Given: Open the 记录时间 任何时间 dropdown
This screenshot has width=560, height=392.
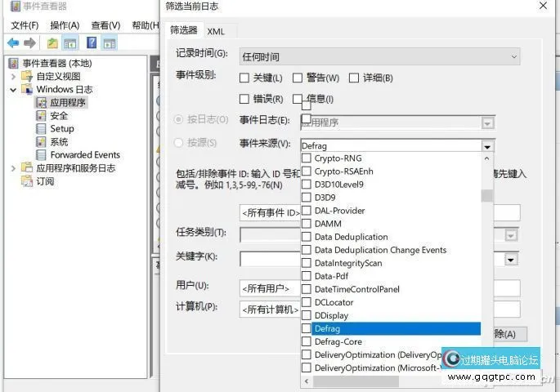Looking at the screenshot, I should click(379, 57).
